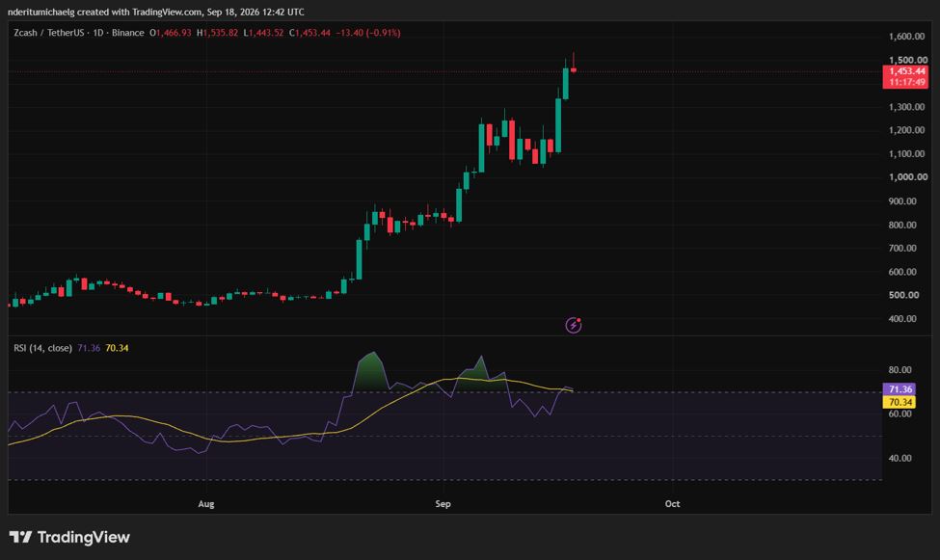Click the 80.00 RSI axis label
Screen dimensions: 940x560
pos(900,370)
